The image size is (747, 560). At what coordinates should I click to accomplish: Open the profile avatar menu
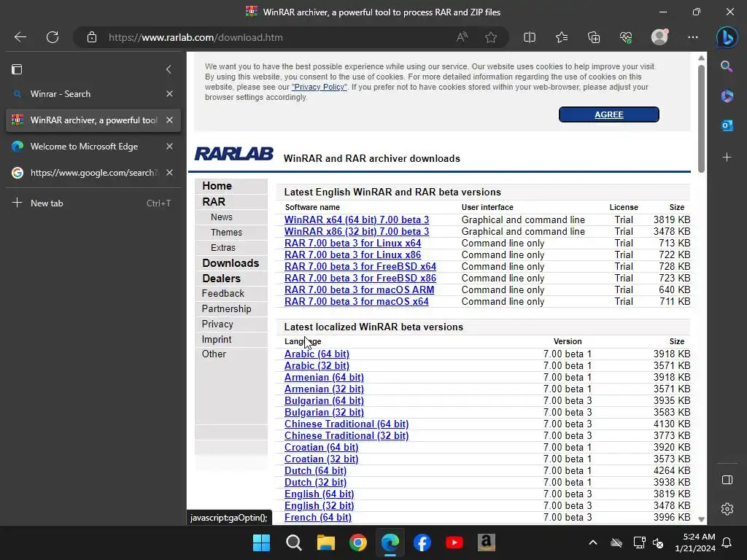tap(659, 37)
